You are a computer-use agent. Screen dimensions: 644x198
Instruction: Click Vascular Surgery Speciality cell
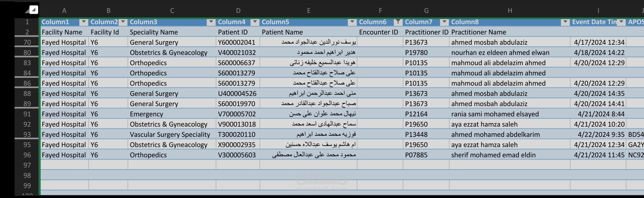[x=172, y=134]
